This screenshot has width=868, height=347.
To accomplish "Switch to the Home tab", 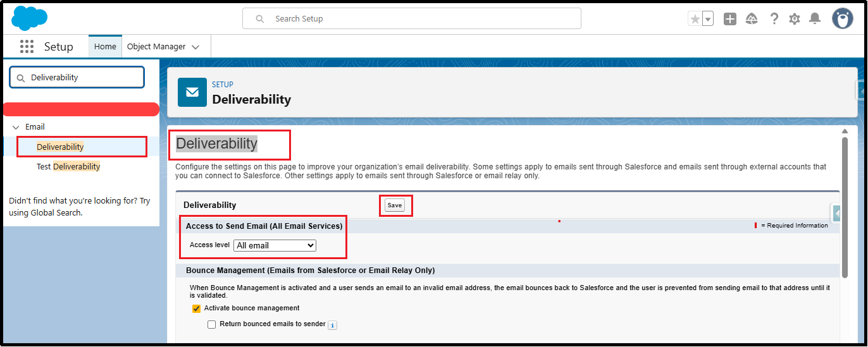I will tap(105, 47).
